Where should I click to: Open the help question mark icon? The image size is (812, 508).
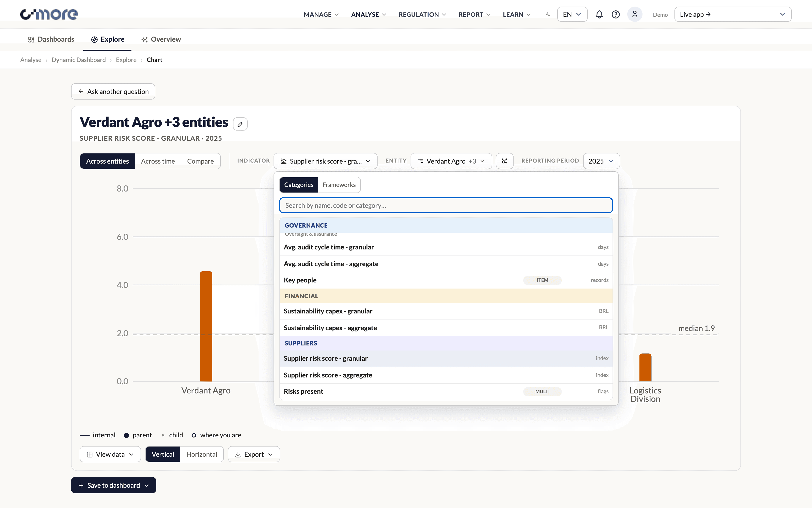615,14
